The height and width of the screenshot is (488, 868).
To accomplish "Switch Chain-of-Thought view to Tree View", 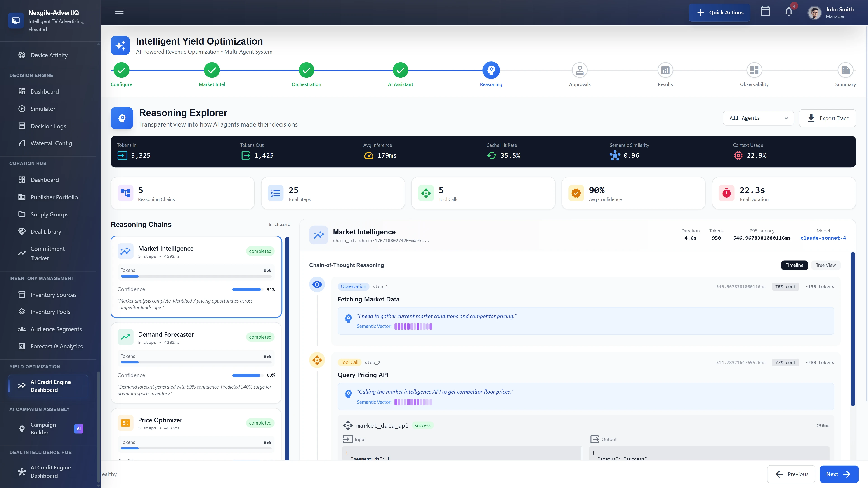I will point(826,265).
